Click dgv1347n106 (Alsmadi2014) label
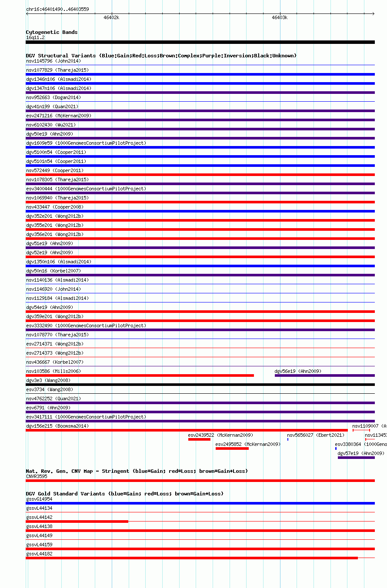 (x=59, y=88)
